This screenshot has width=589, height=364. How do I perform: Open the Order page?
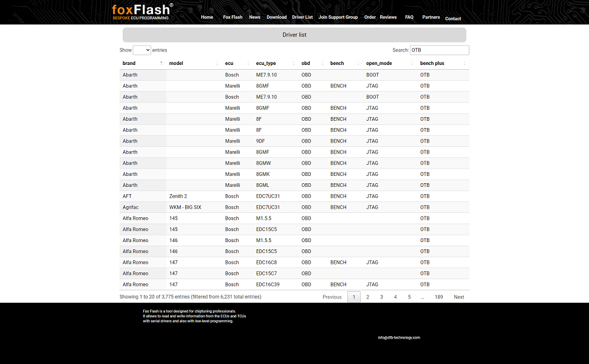370,17
